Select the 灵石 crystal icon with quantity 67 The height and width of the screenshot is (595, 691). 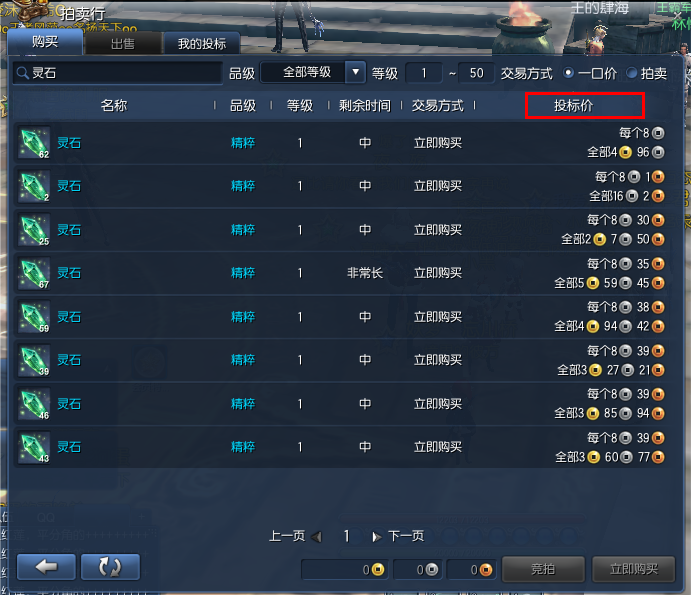coord(34,273)
